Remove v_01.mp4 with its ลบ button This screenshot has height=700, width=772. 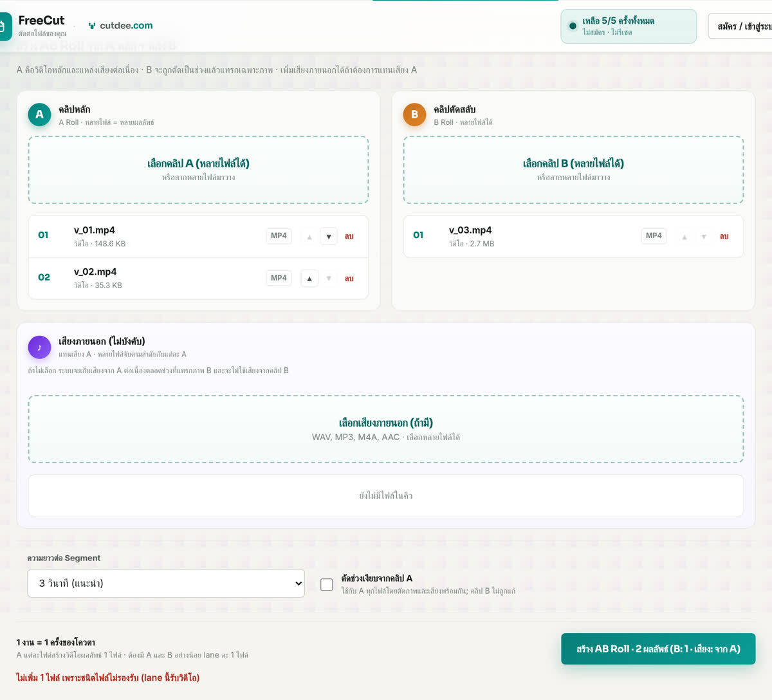coord(349,236)
